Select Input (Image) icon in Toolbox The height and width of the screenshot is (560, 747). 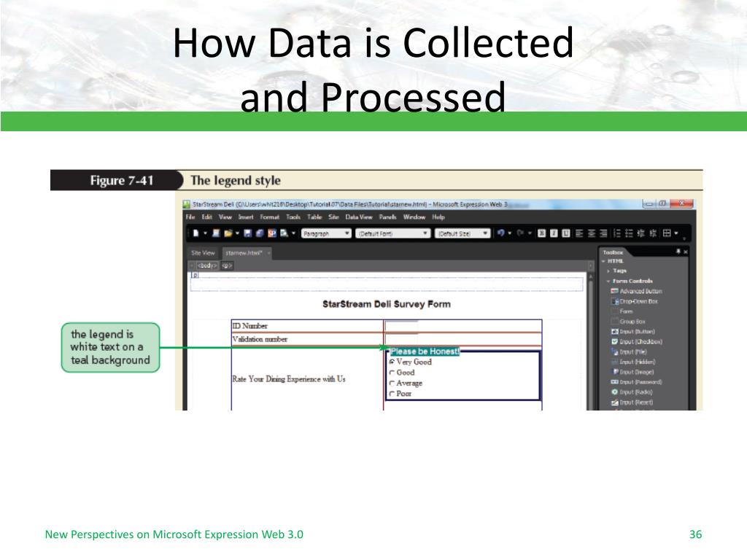click(x=615, y=371)
